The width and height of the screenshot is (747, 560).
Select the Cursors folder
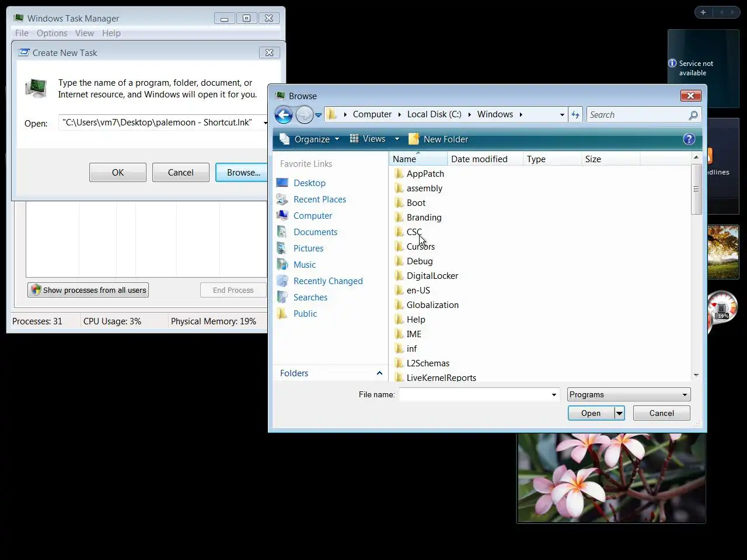(421, 247)
